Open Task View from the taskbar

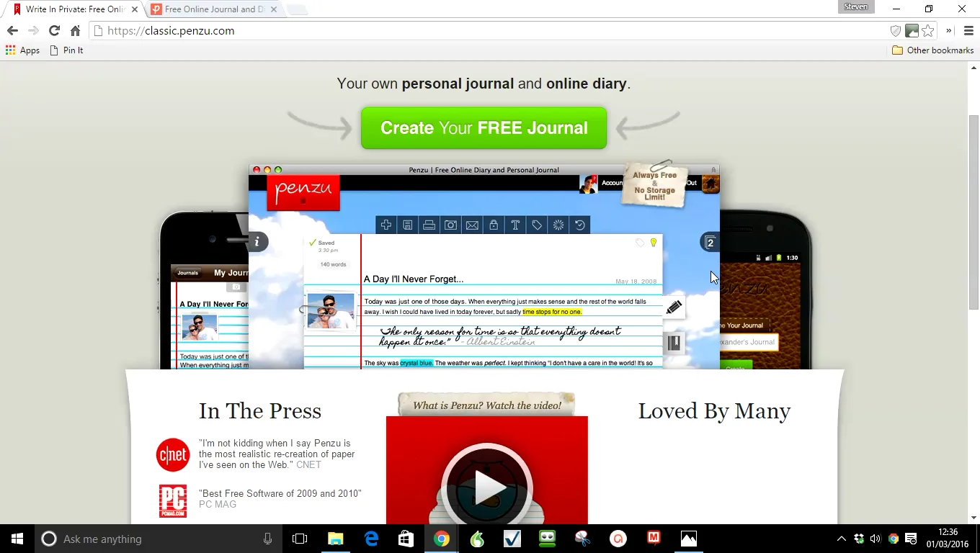(x=300, y=539)
